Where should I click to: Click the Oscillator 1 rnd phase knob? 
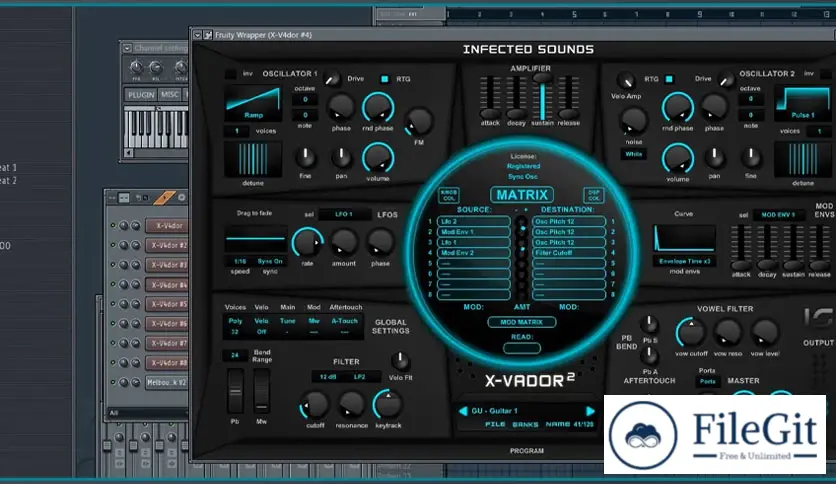click(378, 107)
